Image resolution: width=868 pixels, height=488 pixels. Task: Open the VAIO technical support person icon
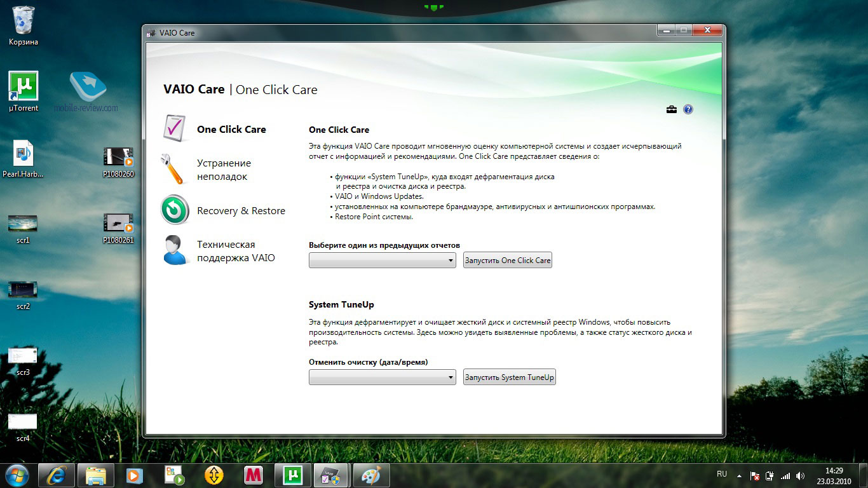175,250
